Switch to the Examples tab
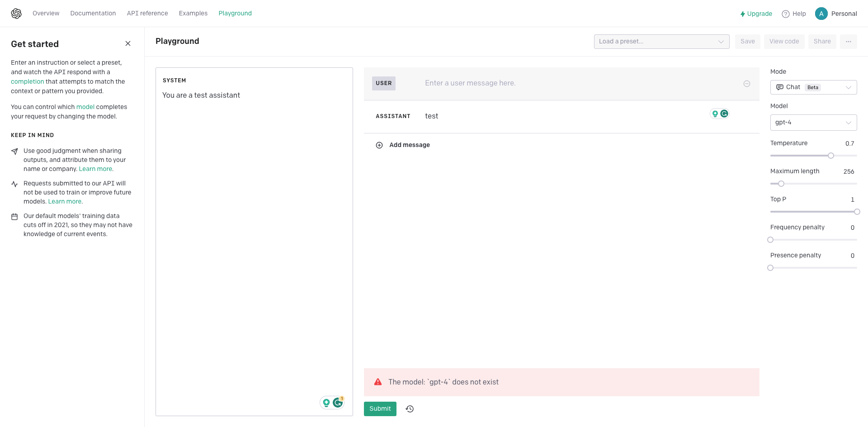868x427 pixels. pyautogui.click(x=193, y=14)
